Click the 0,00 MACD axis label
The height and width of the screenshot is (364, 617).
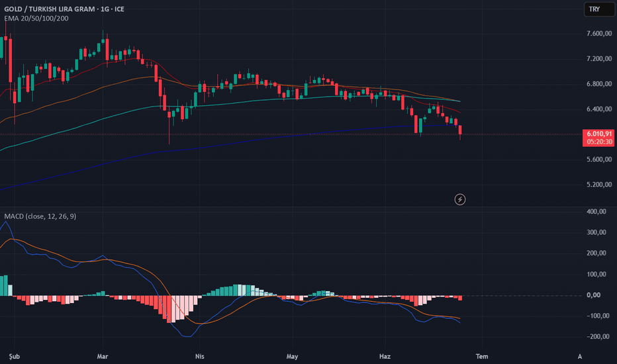593,295
